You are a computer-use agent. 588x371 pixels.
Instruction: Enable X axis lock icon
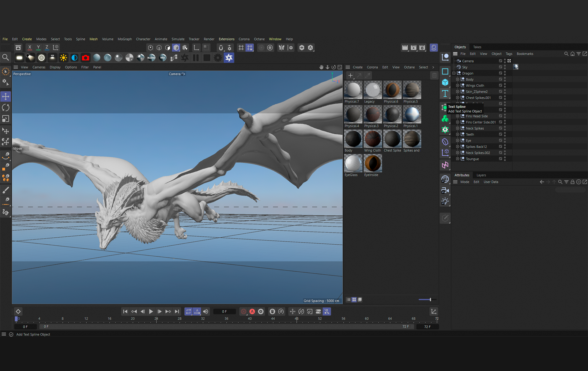[x=30, y=47]
